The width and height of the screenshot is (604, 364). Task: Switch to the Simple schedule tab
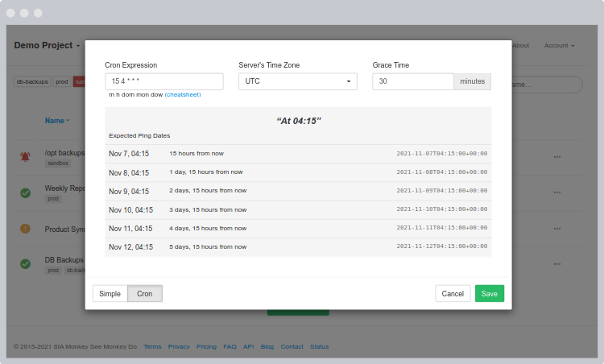point(110,293)
